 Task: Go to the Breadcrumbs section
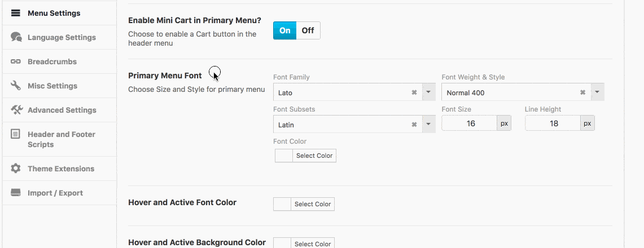coord(52,61)
